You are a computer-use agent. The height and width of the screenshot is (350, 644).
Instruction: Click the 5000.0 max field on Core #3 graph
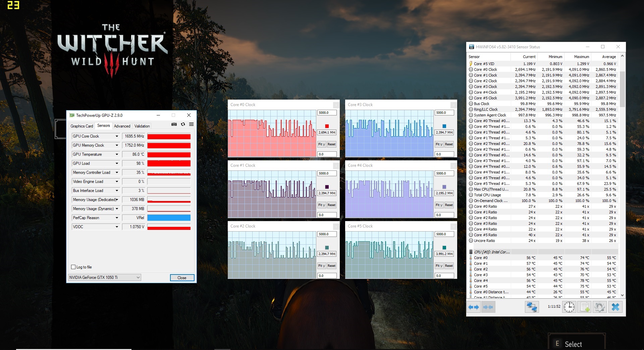[444, 113]
